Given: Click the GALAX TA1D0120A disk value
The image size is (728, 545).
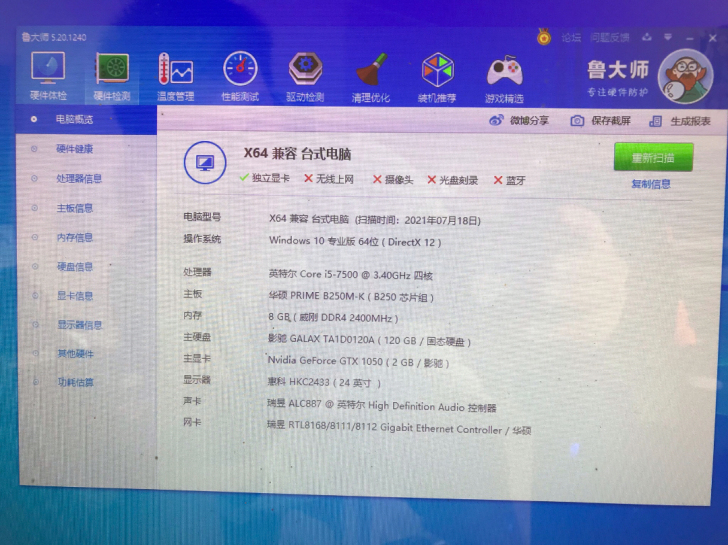Looking at the screenshot, I should 369,340.
